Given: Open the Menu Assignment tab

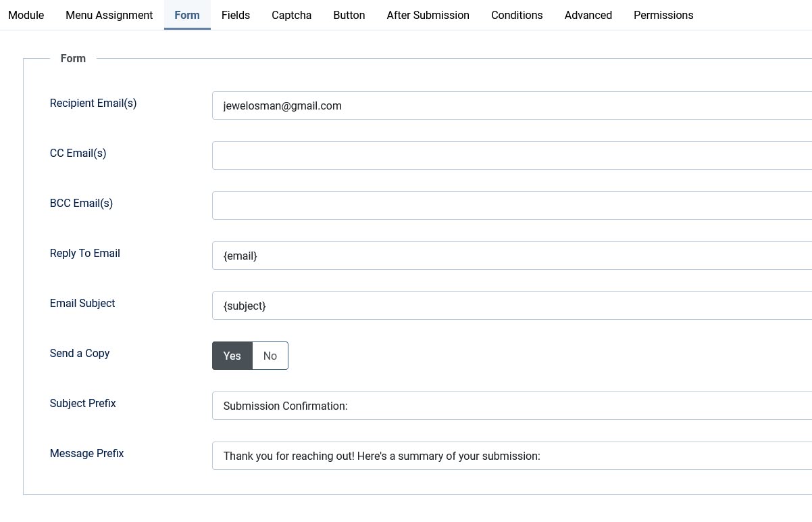Looking at the screenshot, I should tap(109, 15).
